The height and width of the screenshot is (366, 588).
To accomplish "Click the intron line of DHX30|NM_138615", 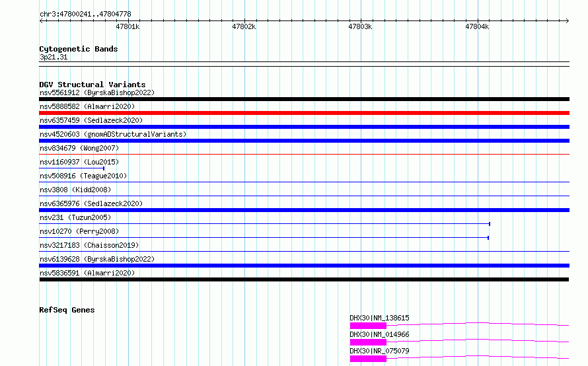I will 478,322.
